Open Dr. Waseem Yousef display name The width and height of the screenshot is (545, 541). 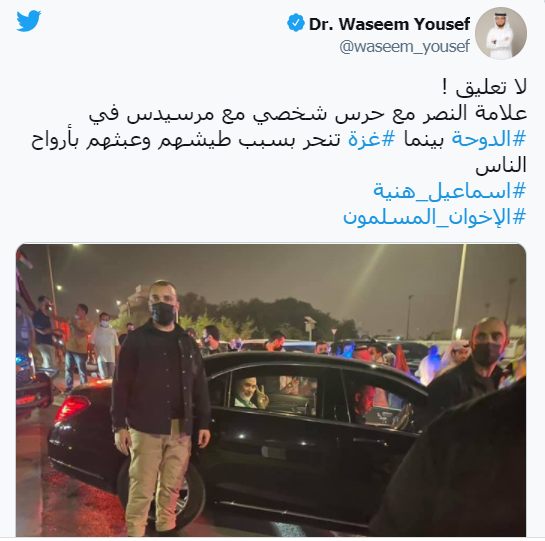tap(389, 24)
